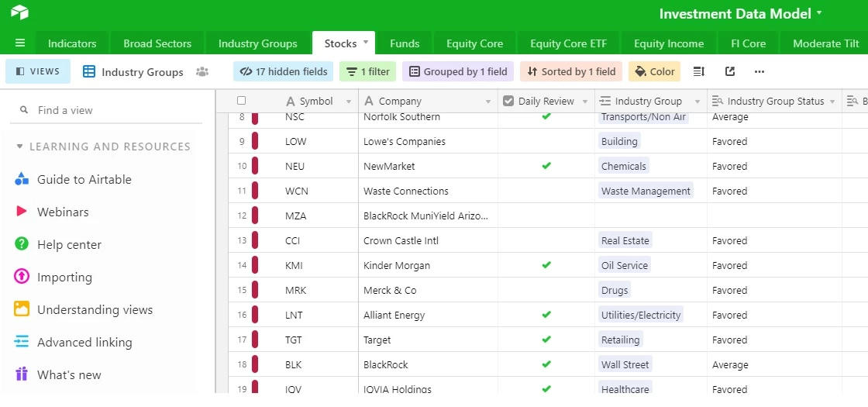868x407 pixels.
Task: Click the share view icon
Action: tap(729, 71)
